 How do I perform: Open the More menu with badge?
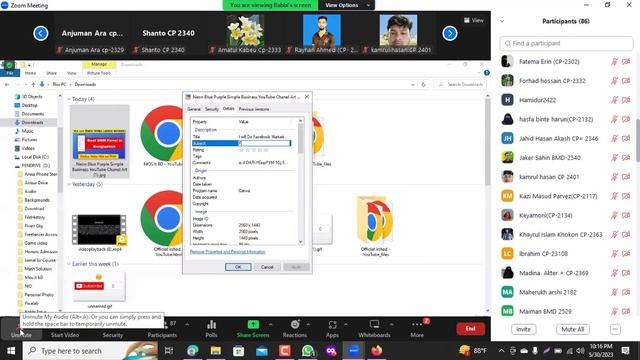pyautogui.click(x=418, y=329)
